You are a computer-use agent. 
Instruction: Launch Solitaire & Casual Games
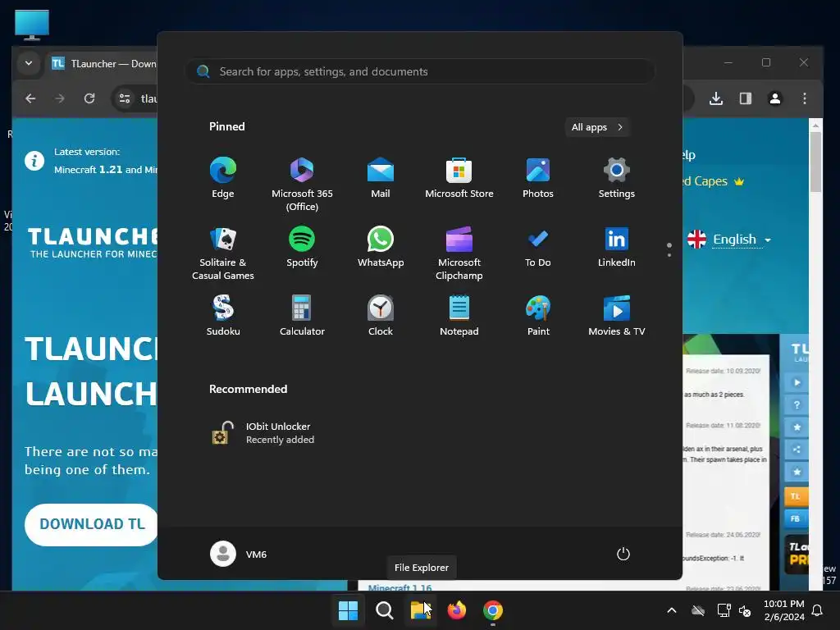tap(223, 253)
